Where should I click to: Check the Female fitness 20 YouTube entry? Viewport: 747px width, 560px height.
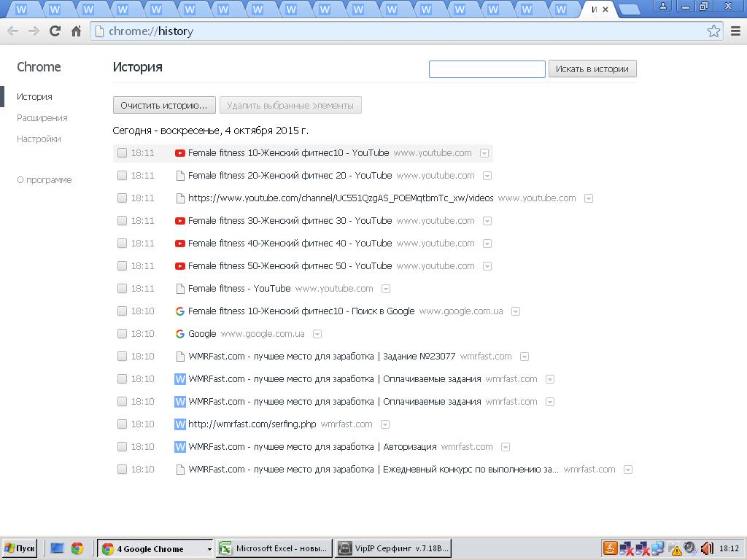tap(122, 176)
